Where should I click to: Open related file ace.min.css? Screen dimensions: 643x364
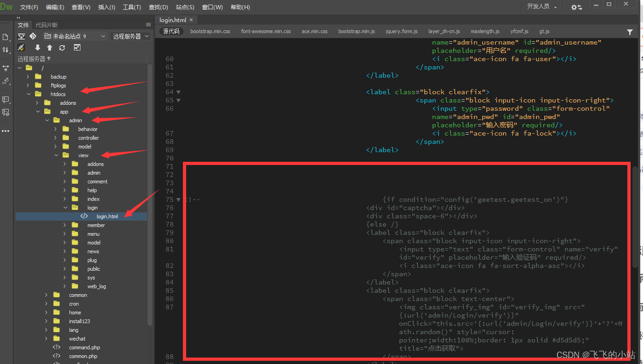pos(314,31)
